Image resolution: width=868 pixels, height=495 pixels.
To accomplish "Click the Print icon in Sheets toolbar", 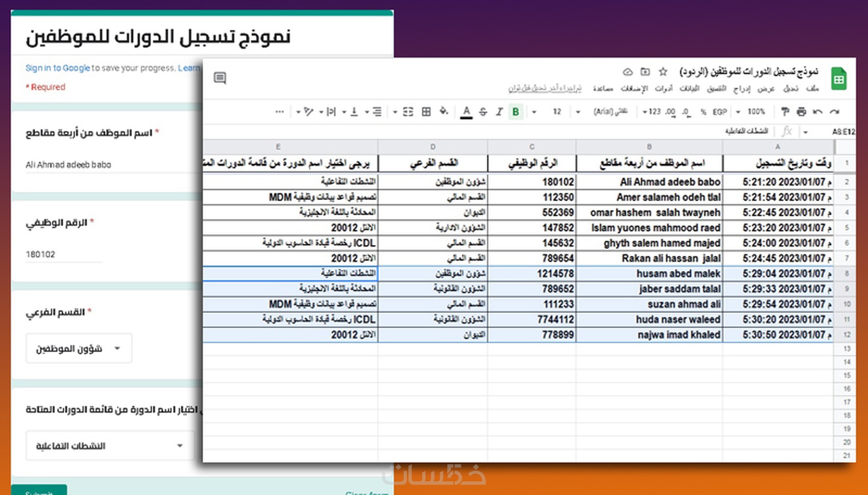I will [x=801, y=111].
